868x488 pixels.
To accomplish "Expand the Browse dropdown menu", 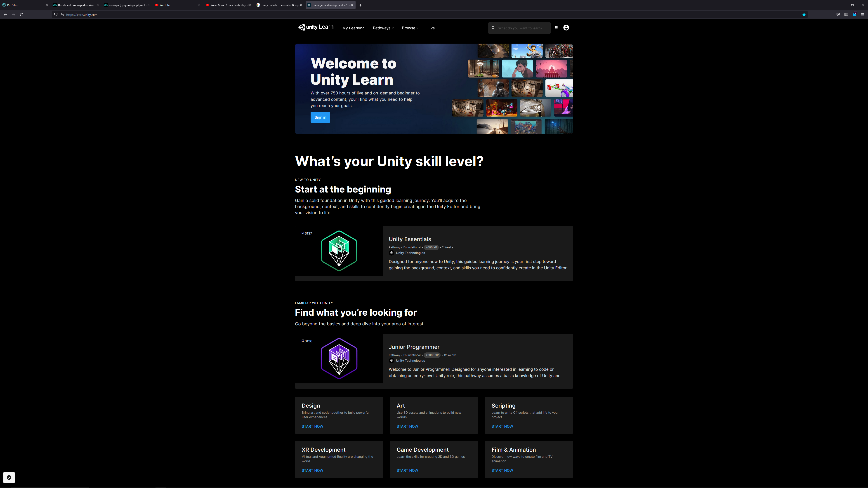I will tap(410, 28).
